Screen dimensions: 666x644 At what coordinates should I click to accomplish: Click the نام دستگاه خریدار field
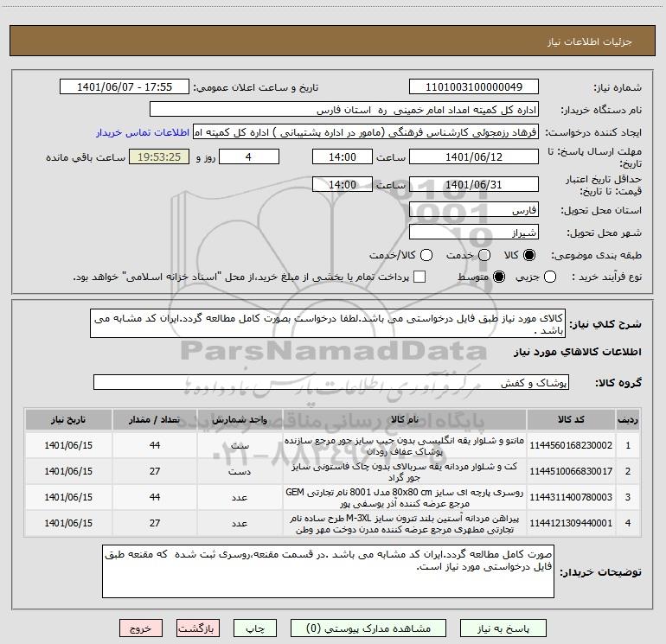(344, 110)
